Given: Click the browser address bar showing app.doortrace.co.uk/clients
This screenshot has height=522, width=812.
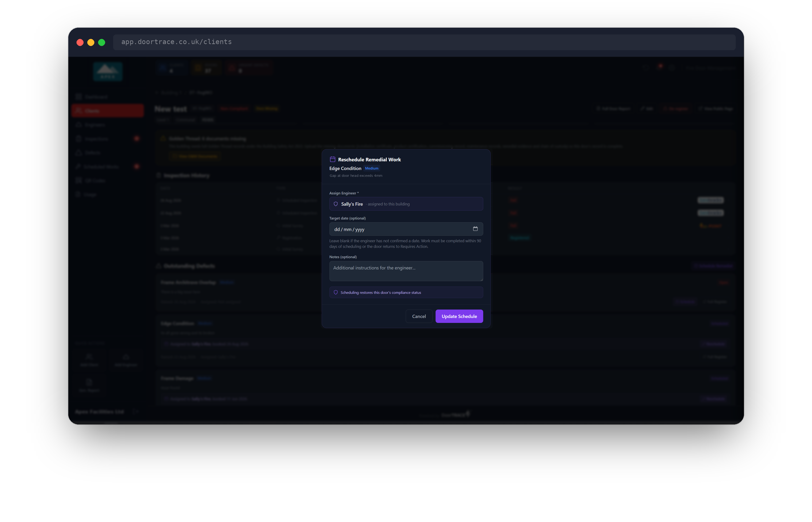Looking at the screenshot, I should [424, 42].
